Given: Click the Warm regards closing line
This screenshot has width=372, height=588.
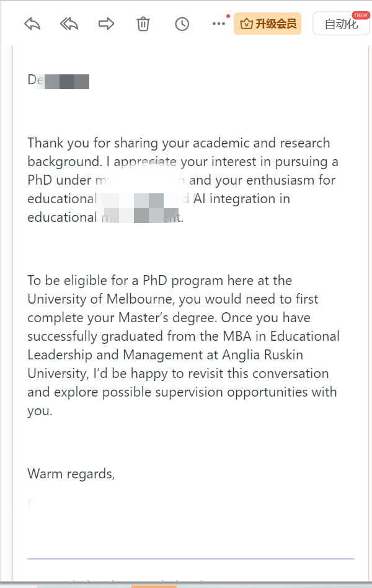Looking at the screenshot, I should [x=71, y=474].
